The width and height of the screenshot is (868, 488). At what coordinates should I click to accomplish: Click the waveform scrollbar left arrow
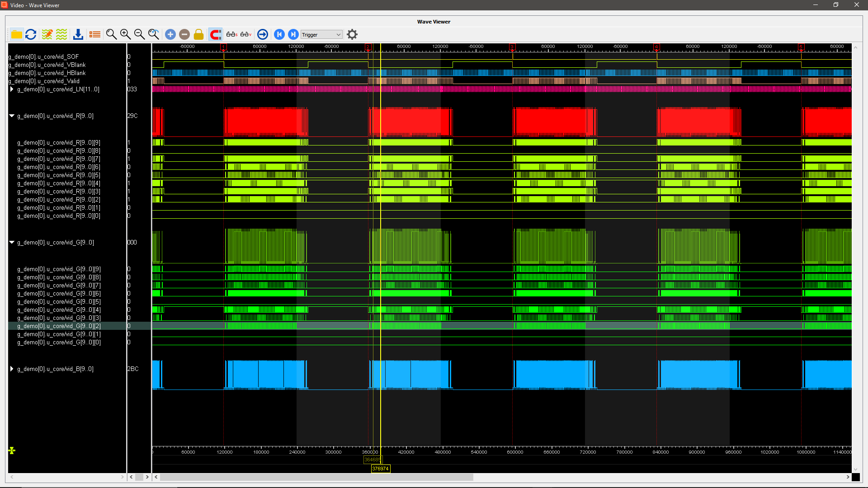point(156,477)
